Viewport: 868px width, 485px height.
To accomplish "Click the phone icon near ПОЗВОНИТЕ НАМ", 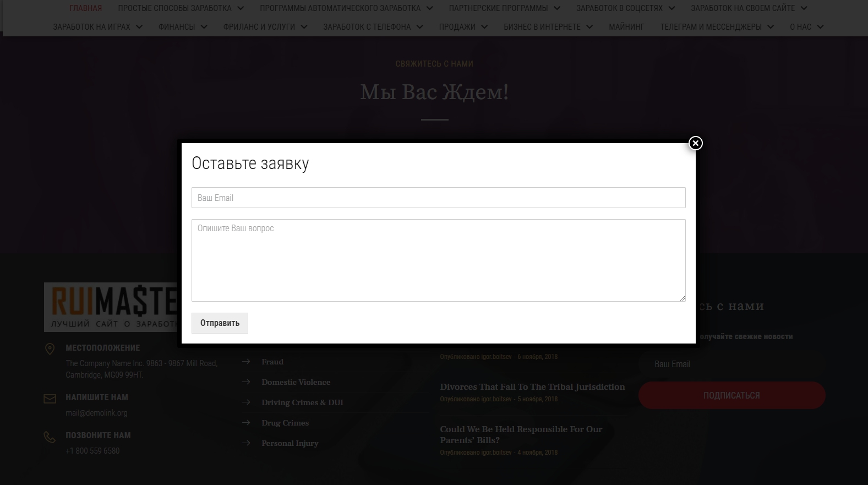I will 50,437.
